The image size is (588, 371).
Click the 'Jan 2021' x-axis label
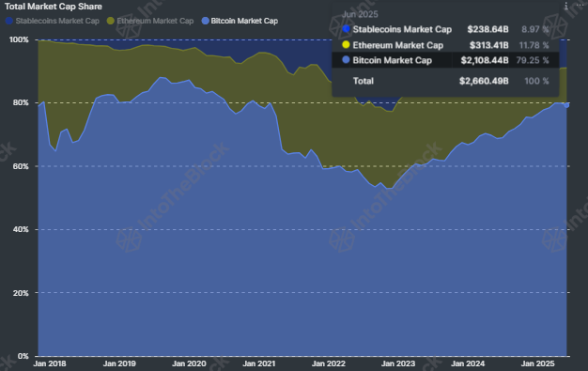[258, 363]
